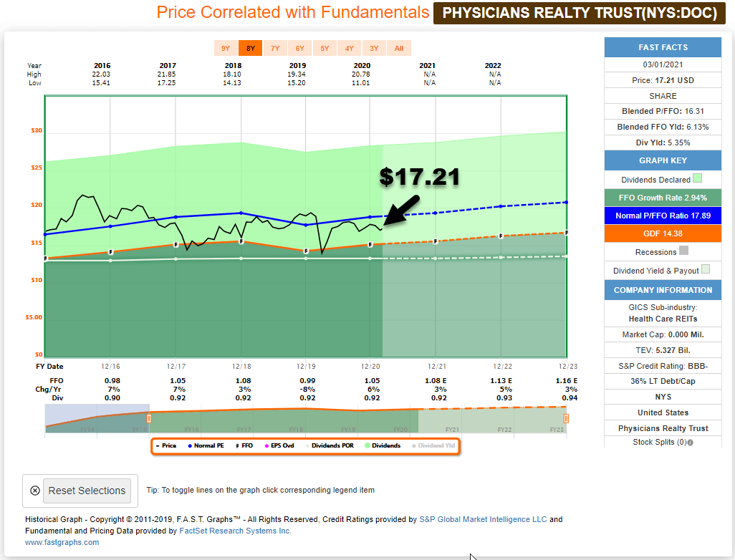735x560 pixels.
Task: Click the 'Price: 17.21 USD' fast fact
Action: click(663, 80)
